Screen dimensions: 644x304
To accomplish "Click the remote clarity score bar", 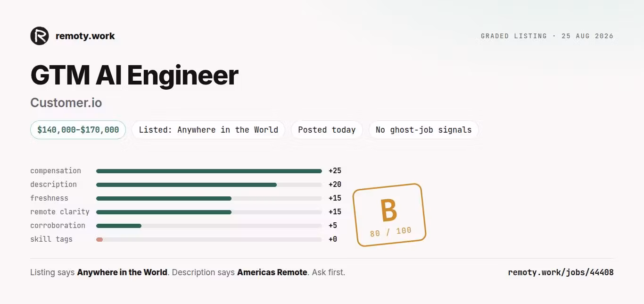I will tap(209, 212).
